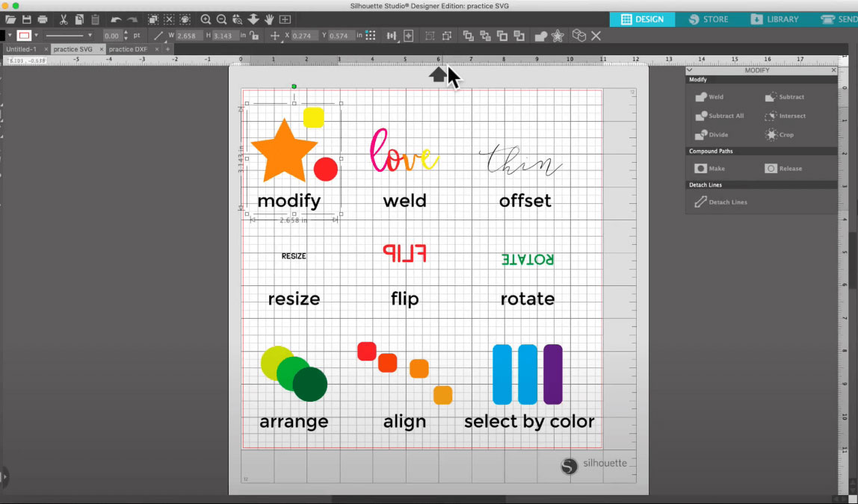Click the Select All toolbar icon
This screenshot has height=504, width=858.
point(153,19)
